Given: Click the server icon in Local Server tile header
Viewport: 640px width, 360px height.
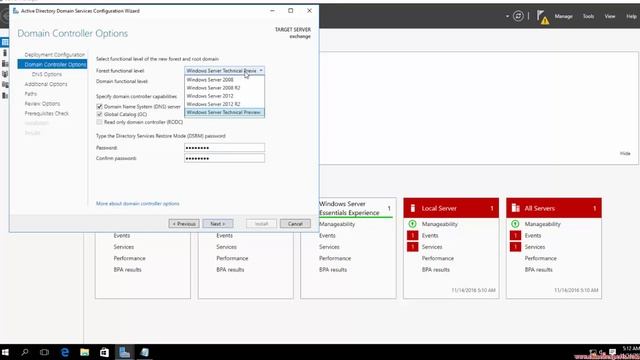Looking at the screenshot, I should click(413, 208).
